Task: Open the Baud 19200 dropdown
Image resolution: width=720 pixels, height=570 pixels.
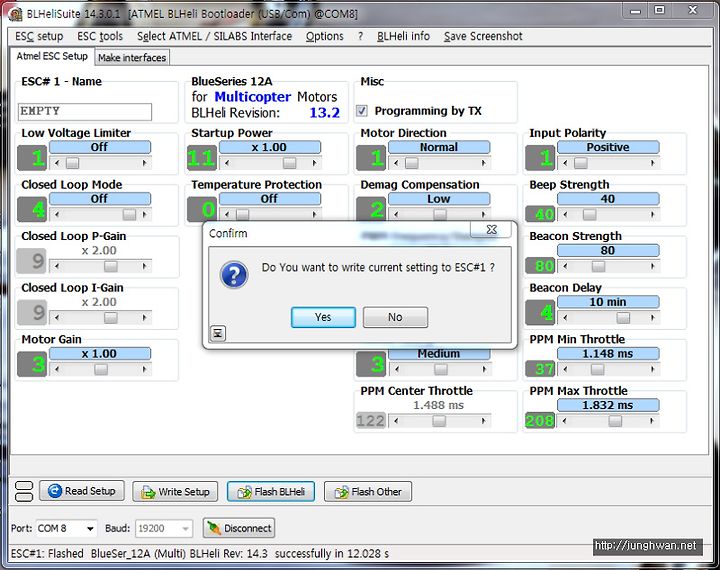Action: (x=185, y=528)
